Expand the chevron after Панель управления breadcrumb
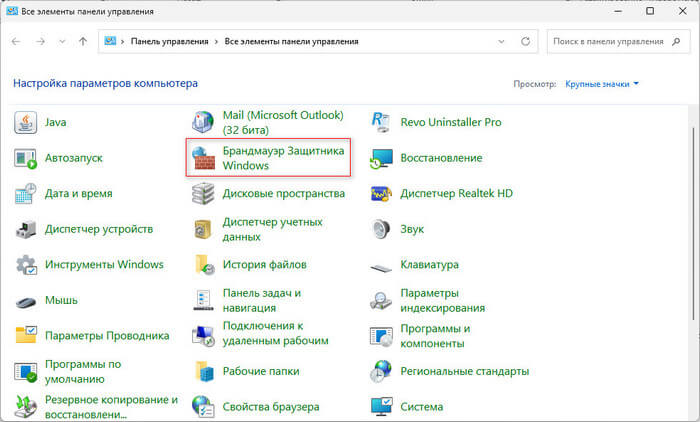Viewport: 700px width, 422px height. point(214,43)
